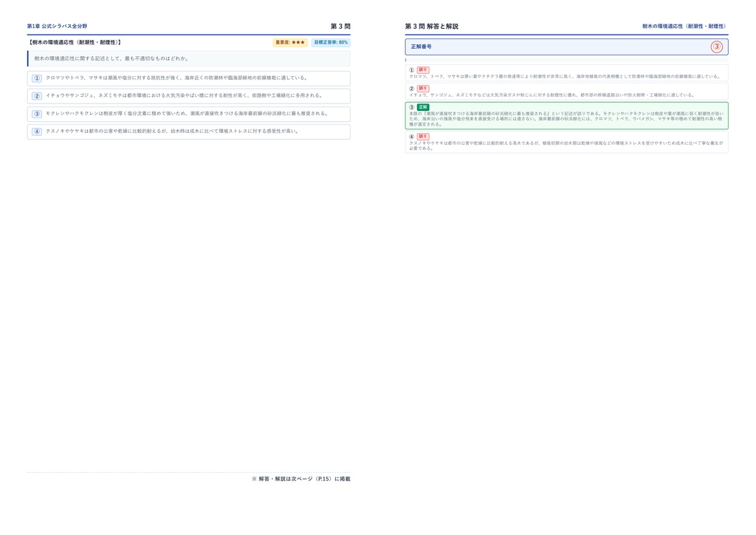Viewport: 756px width, 535px height.
Task: Click explanation ② text about 大気汚染ガスや粉じん
Action: coord(551,95)
